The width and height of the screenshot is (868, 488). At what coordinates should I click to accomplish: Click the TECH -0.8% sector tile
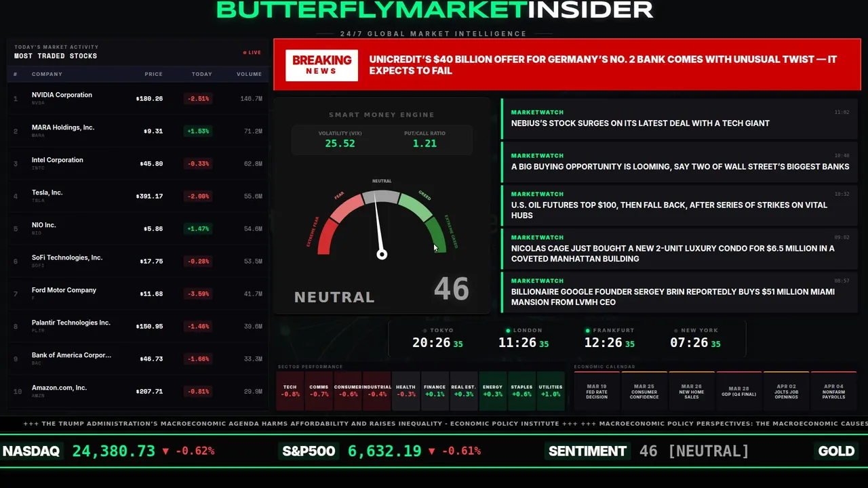coord(290,391)
